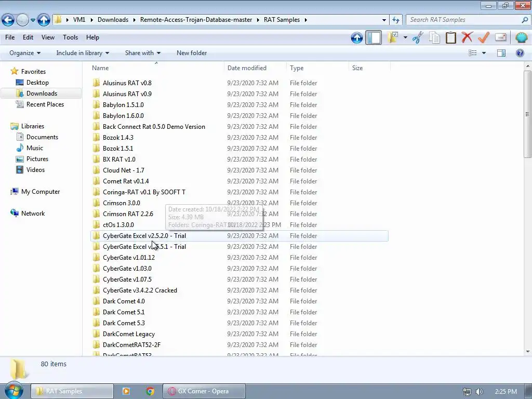532x399 pixels.
Task: Open the Organize dropdown
Action: 25,53
